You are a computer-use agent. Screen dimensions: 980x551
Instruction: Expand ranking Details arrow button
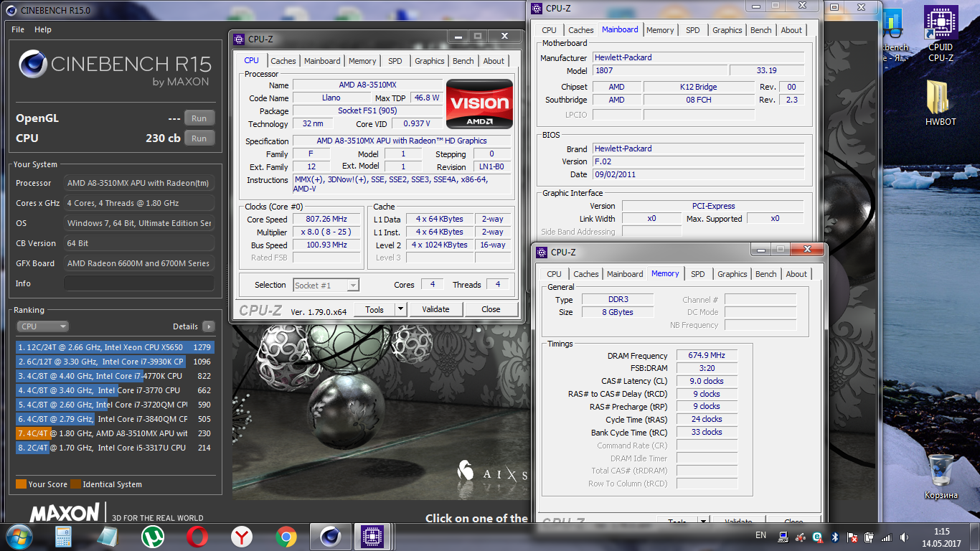[x=208, y=326]
